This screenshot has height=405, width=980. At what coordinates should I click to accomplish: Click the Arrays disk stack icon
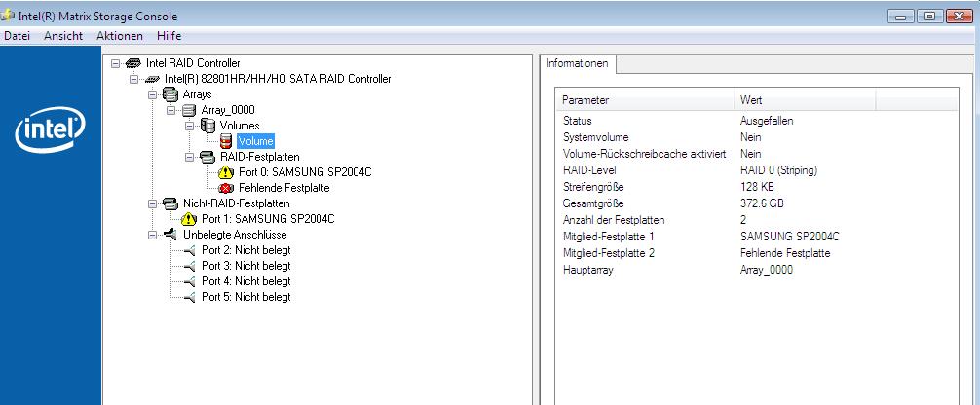170,94
